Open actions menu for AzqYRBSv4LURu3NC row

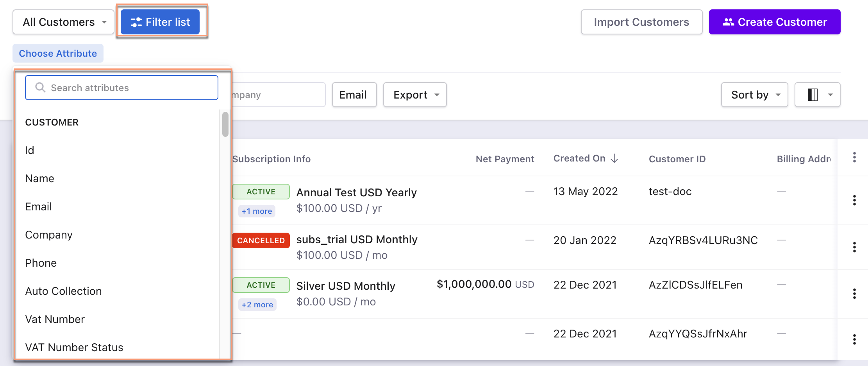854,247
